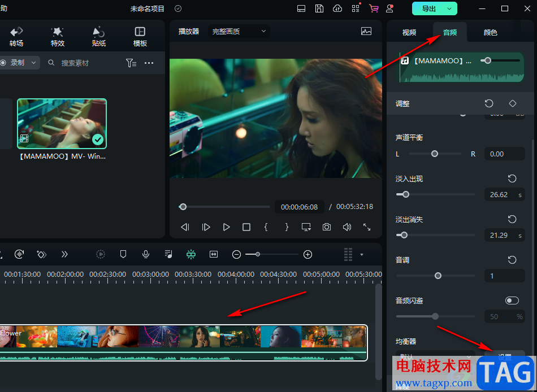Open the apps grid icon

pos(356,9)
